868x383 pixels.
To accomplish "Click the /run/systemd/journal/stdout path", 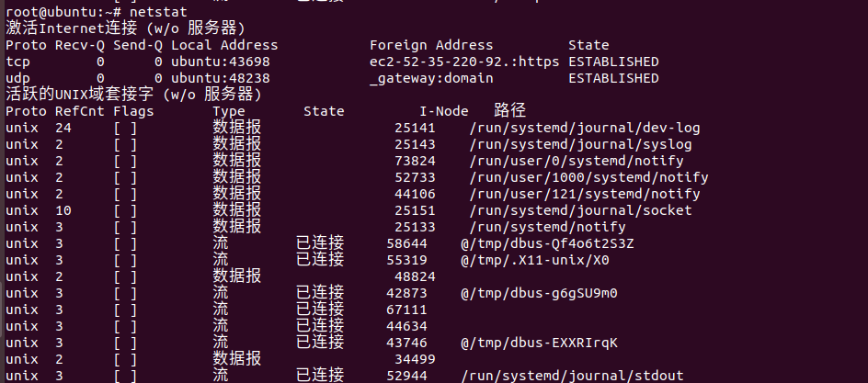I will click(573, 377).
